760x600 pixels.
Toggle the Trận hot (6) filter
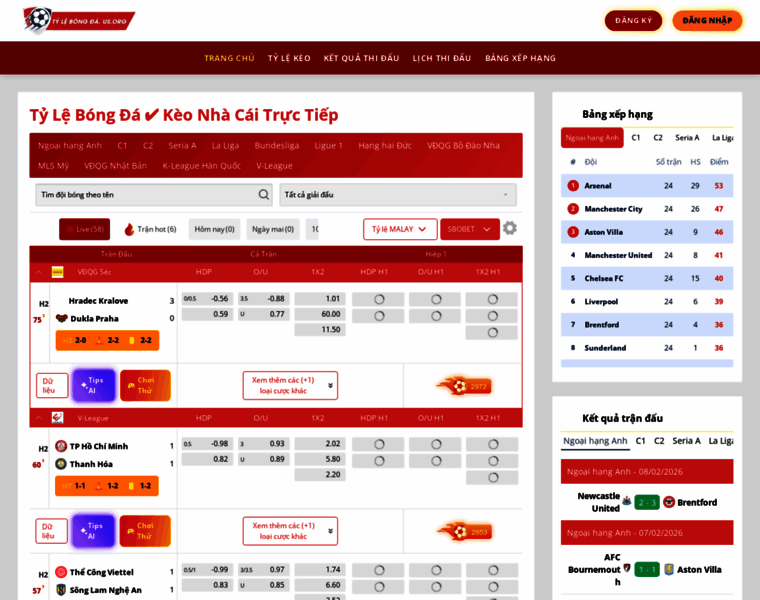tap(150, 229)
